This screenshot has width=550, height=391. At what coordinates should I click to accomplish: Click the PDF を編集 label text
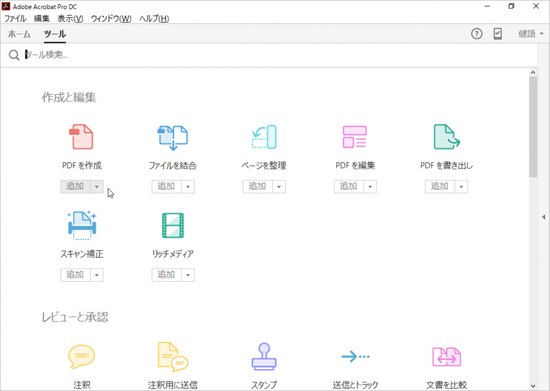point(355,166)
